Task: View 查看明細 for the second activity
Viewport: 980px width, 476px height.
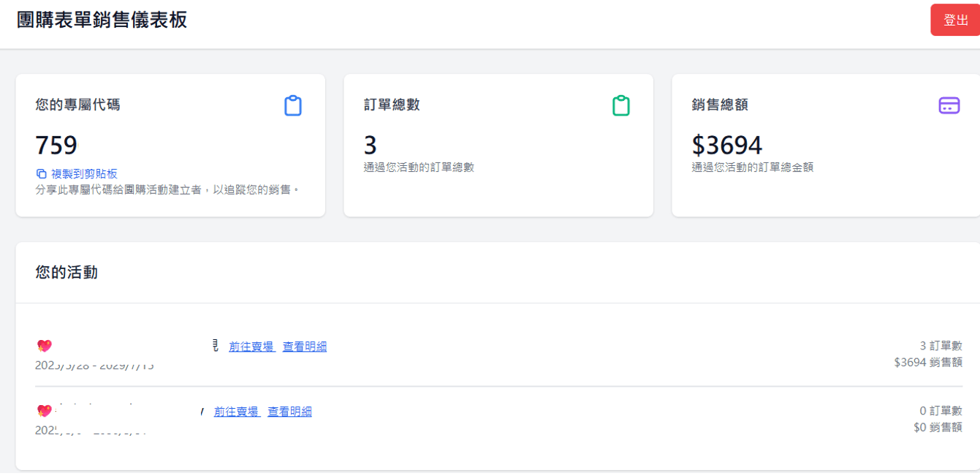Action: coord(289,412)
